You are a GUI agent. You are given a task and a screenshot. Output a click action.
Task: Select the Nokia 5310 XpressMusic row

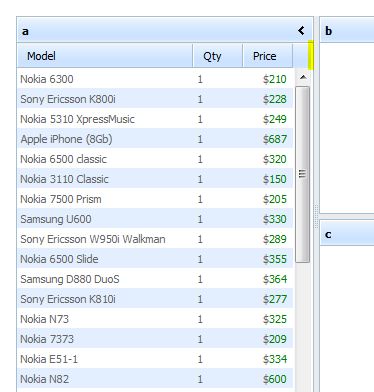tap(155, 119)
